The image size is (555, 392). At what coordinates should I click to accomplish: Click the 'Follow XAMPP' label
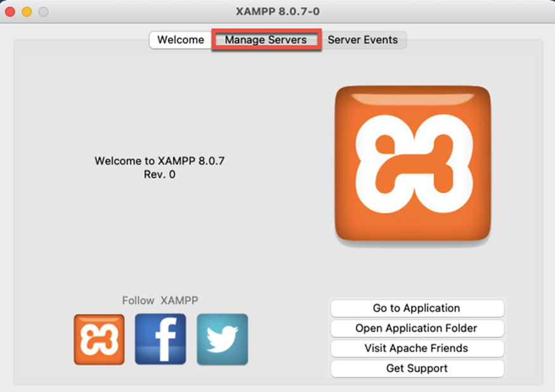click(160, 301)
